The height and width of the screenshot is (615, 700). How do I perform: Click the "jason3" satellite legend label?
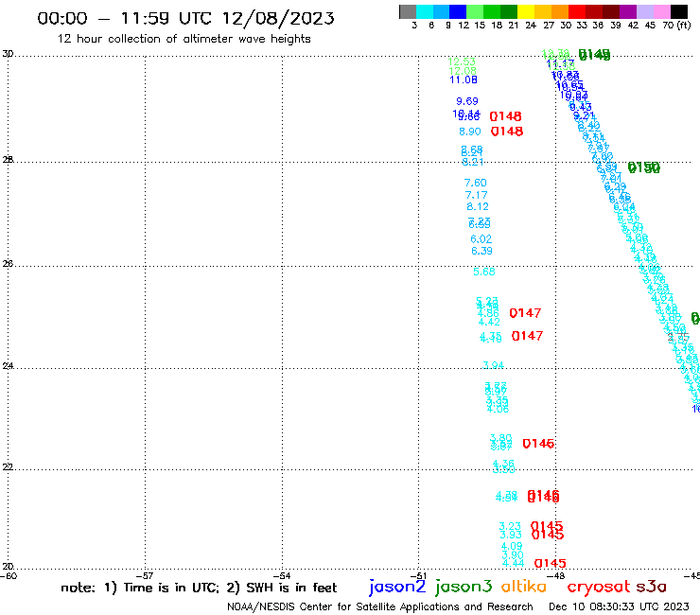click(464, 587)
